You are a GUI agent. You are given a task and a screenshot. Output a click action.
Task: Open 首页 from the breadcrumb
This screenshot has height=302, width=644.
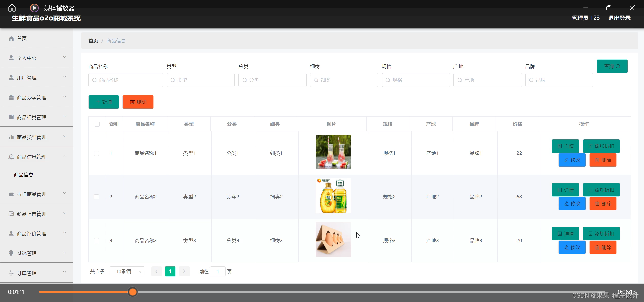tap(93, 40)
